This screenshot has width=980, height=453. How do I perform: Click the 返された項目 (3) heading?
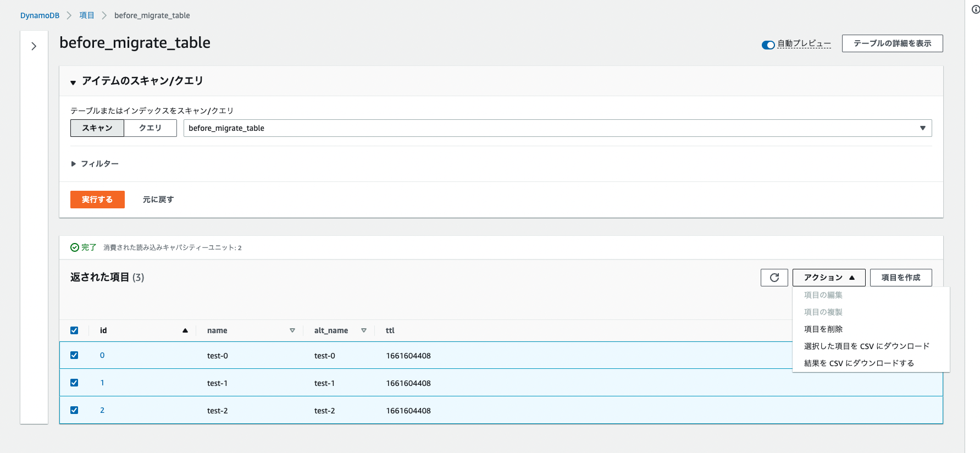pos(107,277)
